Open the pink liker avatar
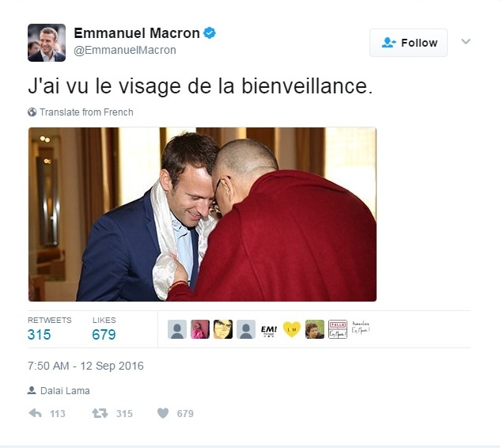 (x=200, y=329)
